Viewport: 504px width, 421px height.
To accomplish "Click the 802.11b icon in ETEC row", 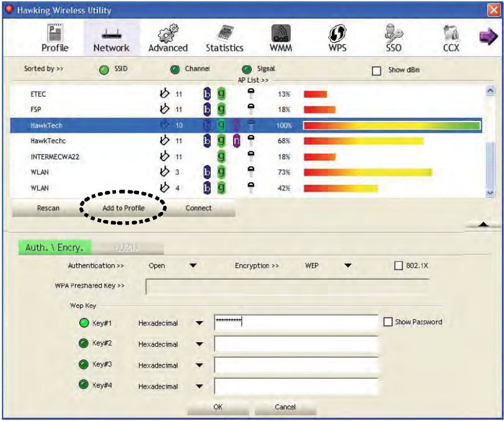I will [x=207, y=94].
